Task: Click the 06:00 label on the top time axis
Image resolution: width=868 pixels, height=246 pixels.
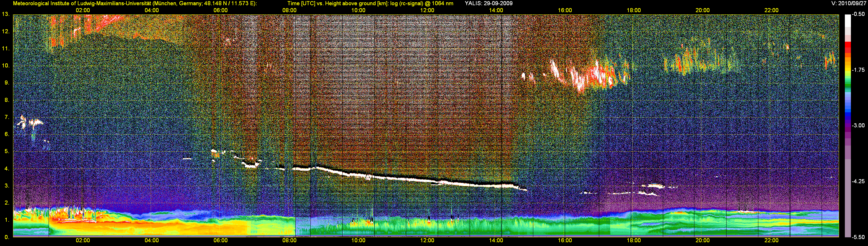Action: [x=221, y=10]
